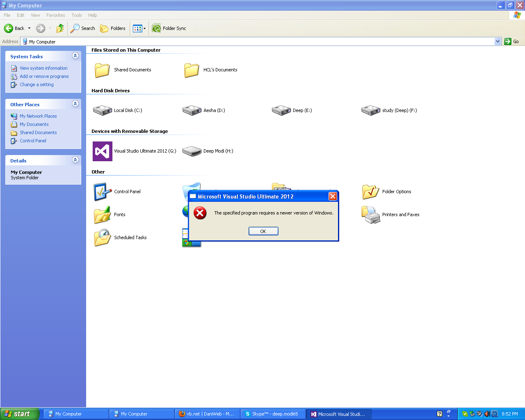Switch to second My Computer taskbar button
This screenshot has height=420, width=525.
click(x=142, y=414)
